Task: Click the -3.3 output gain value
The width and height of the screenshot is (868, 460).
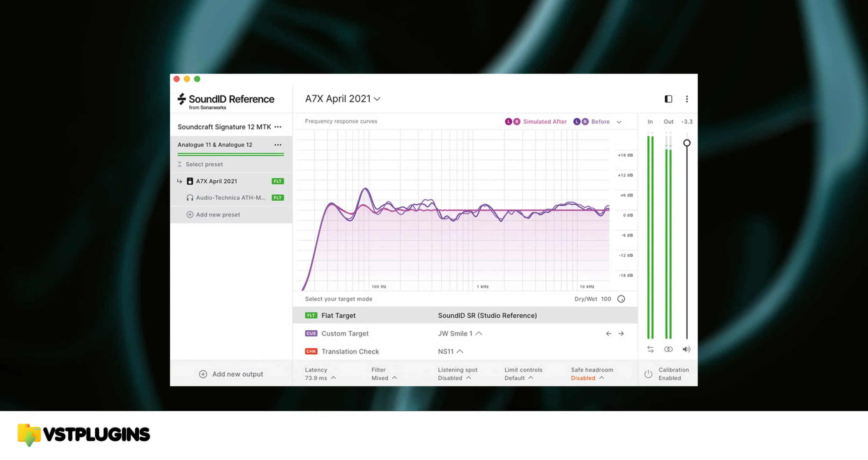Action: coord(687,121)
